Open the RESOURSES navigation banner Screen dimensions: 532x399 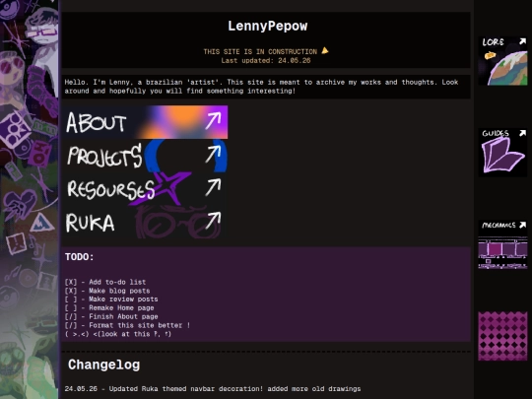[145, 188]
